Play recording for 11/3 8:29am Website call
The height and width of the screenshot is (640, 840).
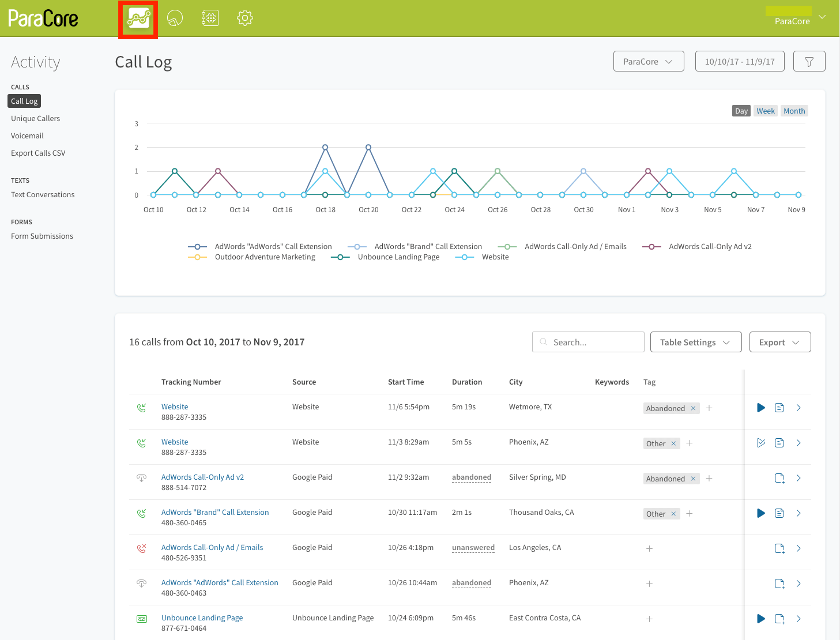761,443
